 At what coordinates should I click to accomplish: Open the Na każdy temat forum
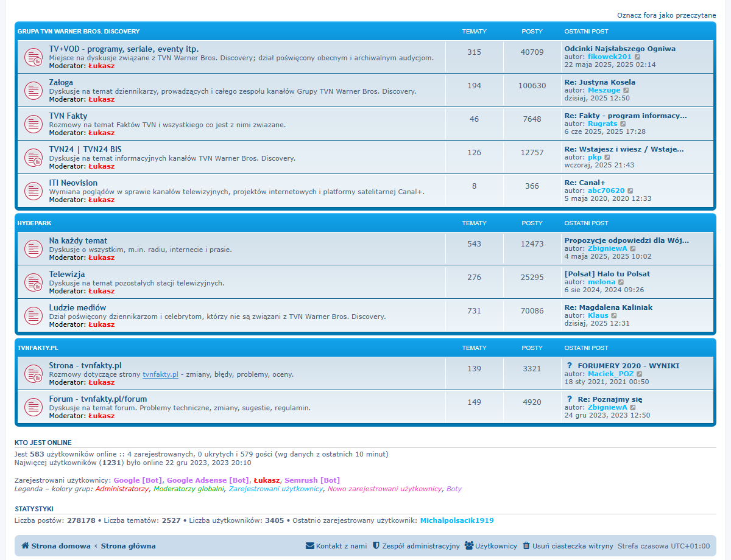point(78,240)
